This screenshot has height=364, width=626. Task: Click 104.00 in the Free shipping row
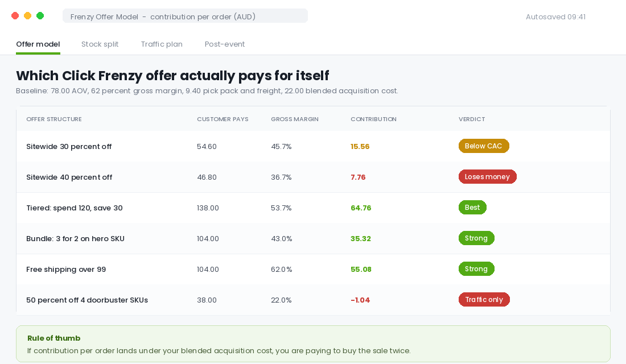pos(208,270)
